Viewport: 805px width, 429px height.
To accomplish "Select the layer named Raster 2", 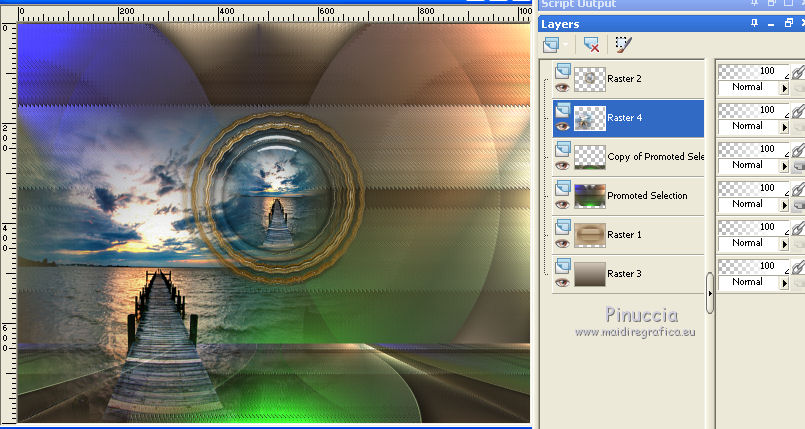I will [x=624, y=79].
